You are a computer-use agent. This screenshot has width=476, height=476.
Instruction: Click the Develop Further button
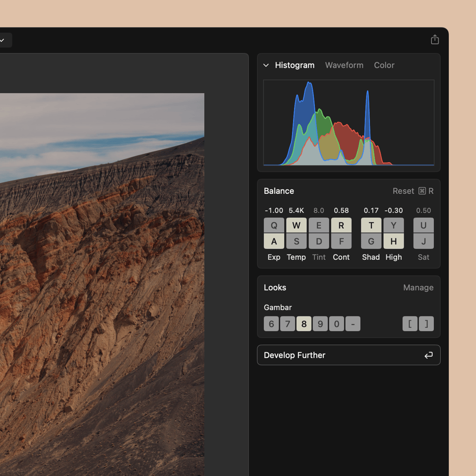[x=349, y=355]
